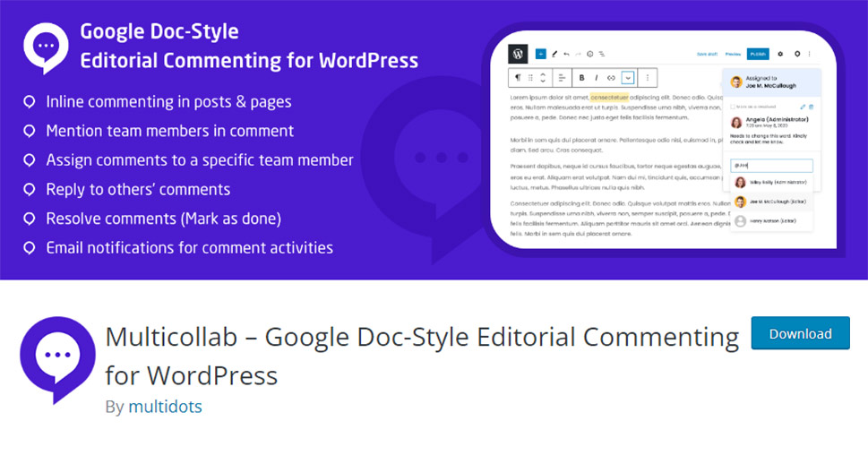The image size is (868, 464).
Task: Click "Assign comments to a specific team member"
Action: (199, 160)
